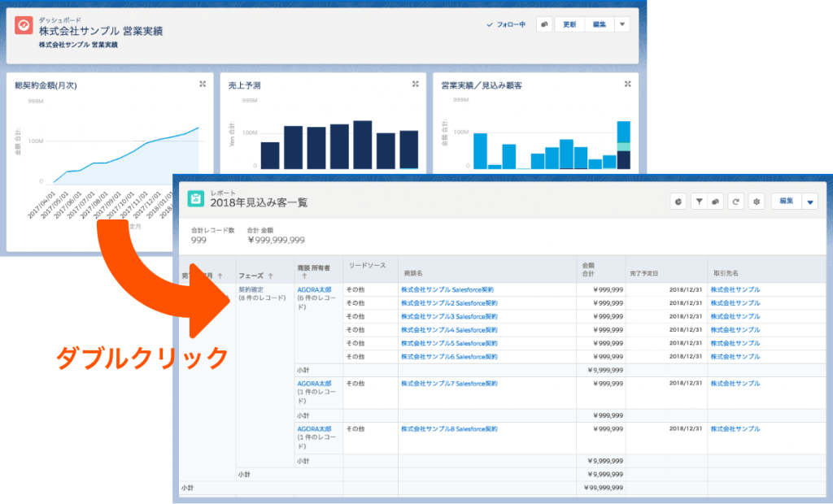Open the 契約確定 phase link
The image size is (833, 504).
(x=251, y=289)
